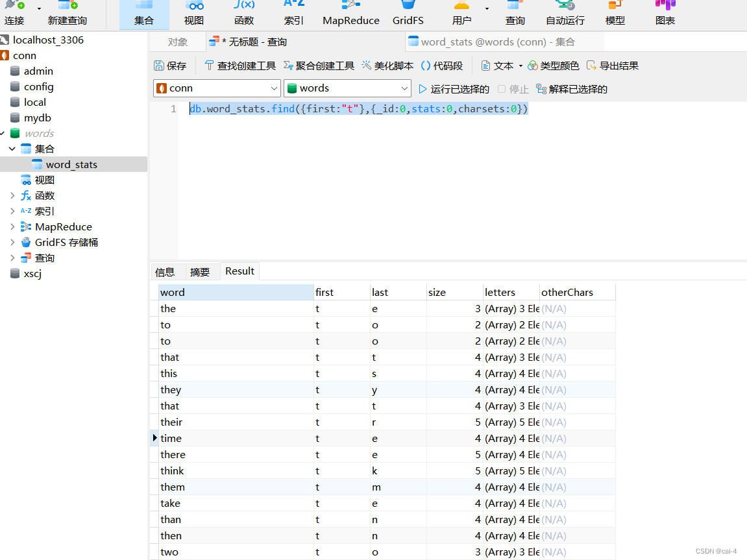Select the mydb database
747x560 pixels.
[37, 118]
